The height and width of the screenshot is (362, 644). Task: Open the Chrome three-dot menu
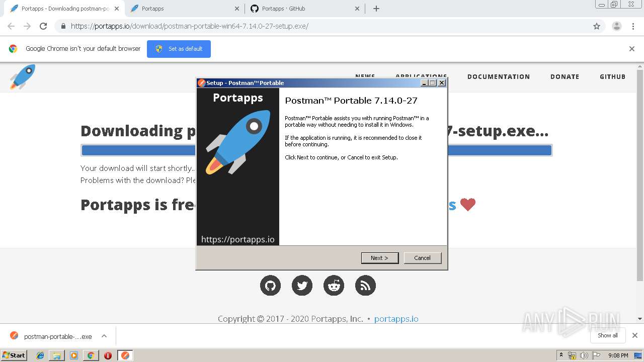pyautogui.click(x=633, y=26)
